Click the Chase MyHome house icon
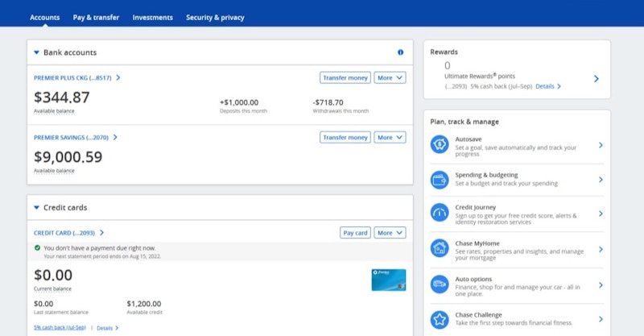This screenshot has height=336, width=644. tap(440, 248)
